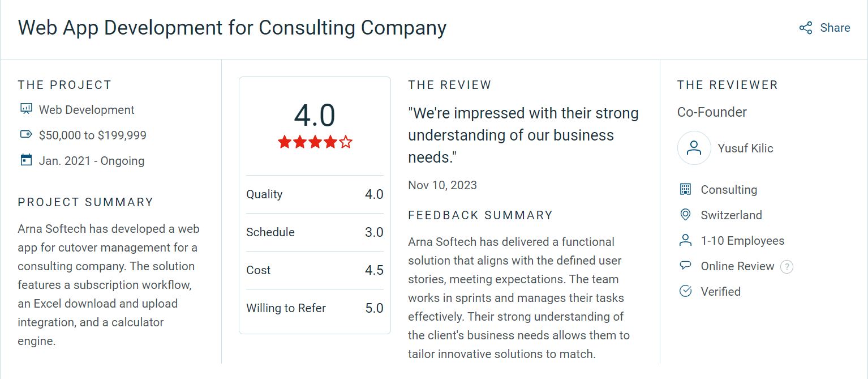The height and width of the screenshot is (379, 868).
Task: Click the location pin icon next to Switzerland
Action: [685, 215]
